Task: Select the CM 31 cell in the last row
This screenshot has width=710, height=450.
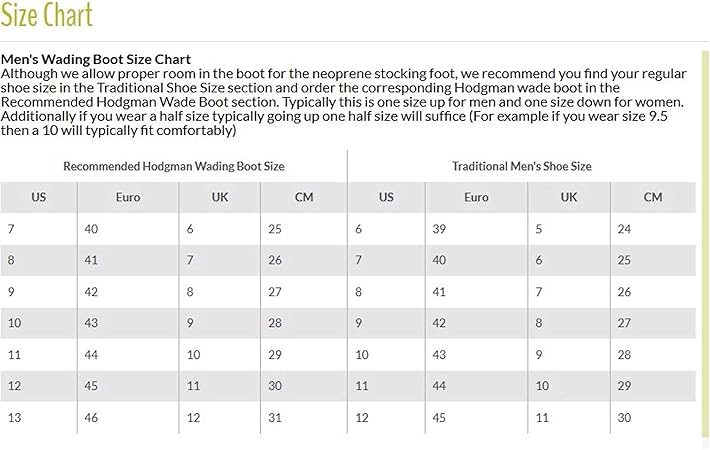Action: tap(275, 416)
